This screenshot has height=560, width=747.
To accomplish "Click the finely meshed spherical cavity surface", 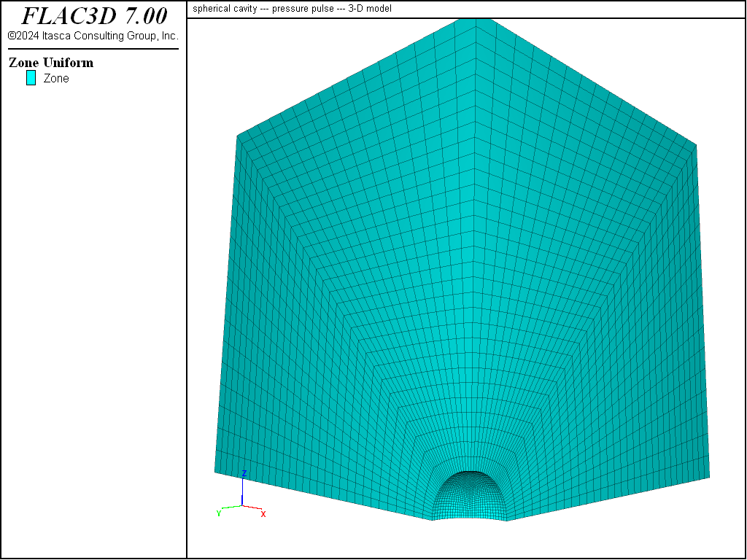I will (469, 495).
